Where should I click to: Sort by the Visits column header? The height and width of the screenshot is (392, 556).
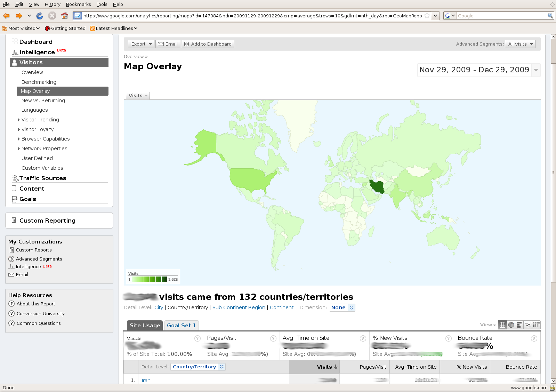314,367
